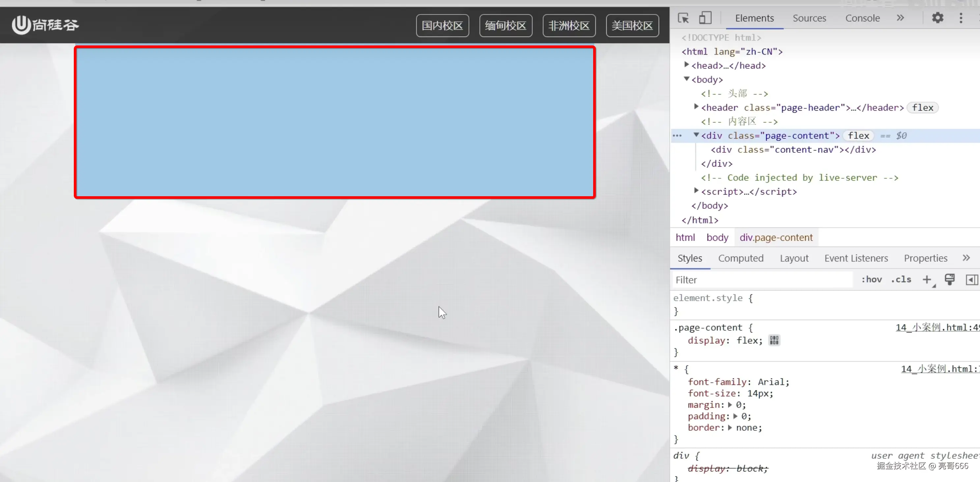Open the DevTools three-dot customize menu
This screenshot has height=482, width=980.
click(x=961, y=18)
